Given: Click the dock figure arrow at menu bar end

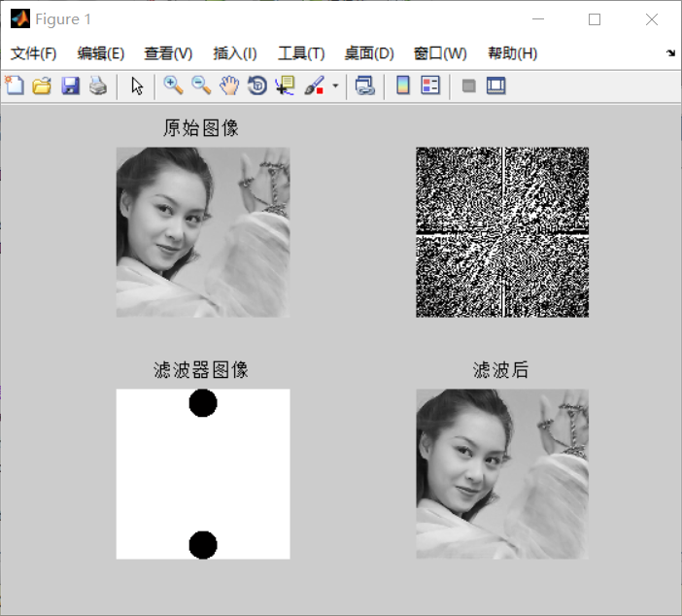Looking at the screenshot, I should 670,53.
